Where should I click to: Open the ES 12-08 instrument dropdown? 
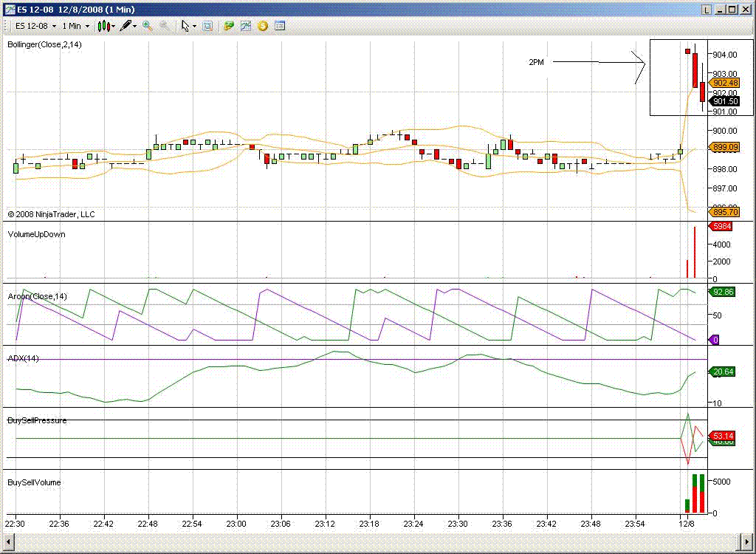pos(35,26)
